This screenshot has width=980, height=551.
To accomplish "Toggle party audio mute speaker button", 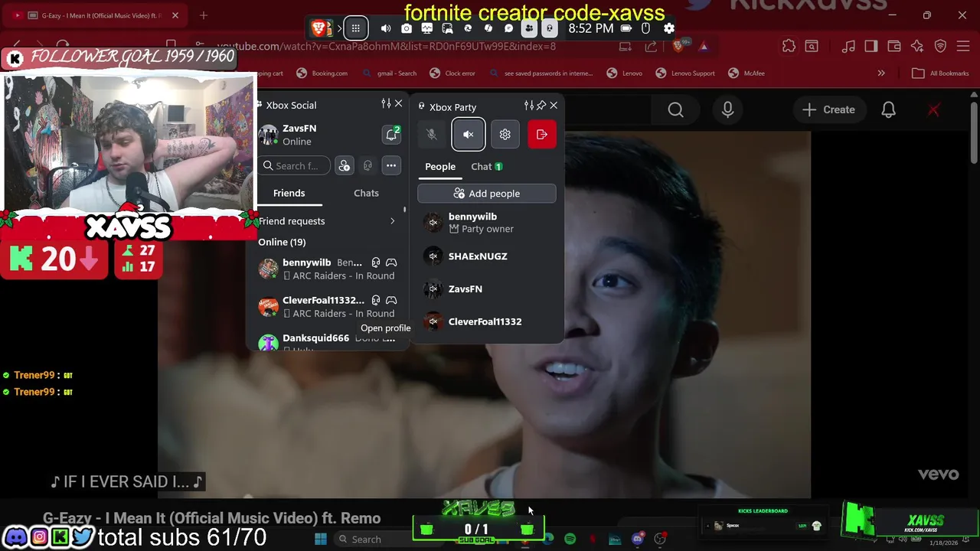I will 469,135.
